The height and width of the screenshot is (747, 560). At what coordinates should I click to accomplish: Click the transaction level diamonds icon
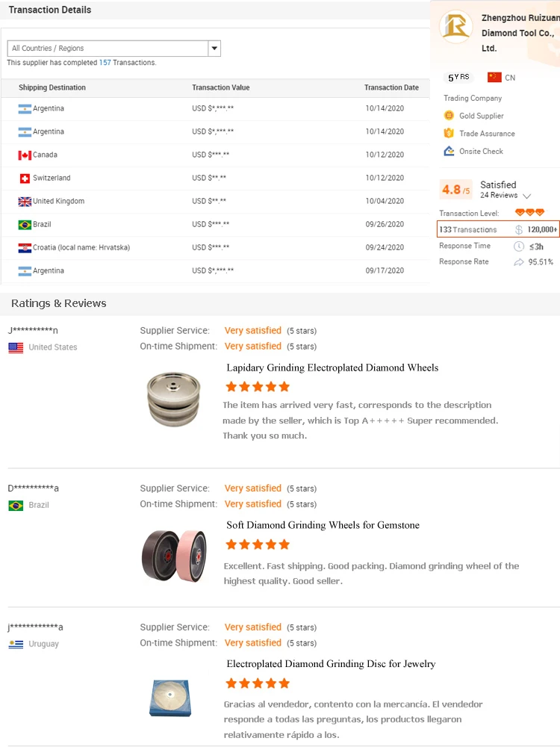pos(530,213)
